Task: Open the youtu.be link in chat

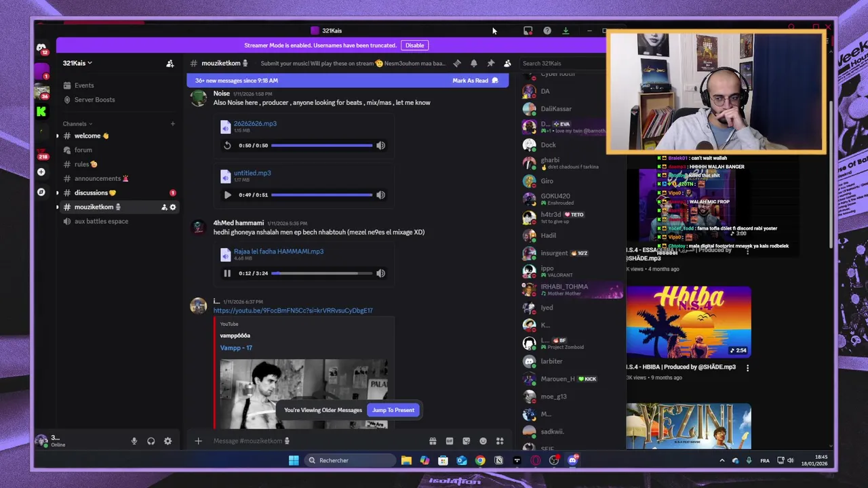Action: (293, 310)
